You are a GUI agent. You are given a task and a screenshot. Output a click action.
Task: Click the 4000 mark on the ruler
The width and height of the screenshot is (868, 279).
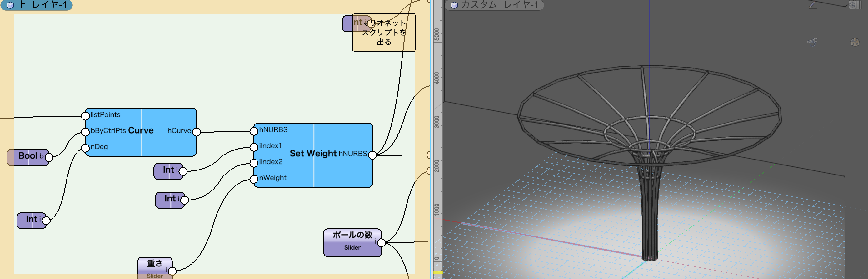[437, 78]
